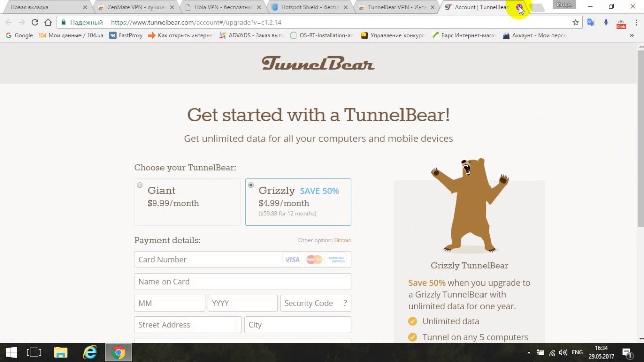This screenshot has width=644, height=362.
Task: Expand the bookmarks overflow chevron
Action: coord(632,35)
